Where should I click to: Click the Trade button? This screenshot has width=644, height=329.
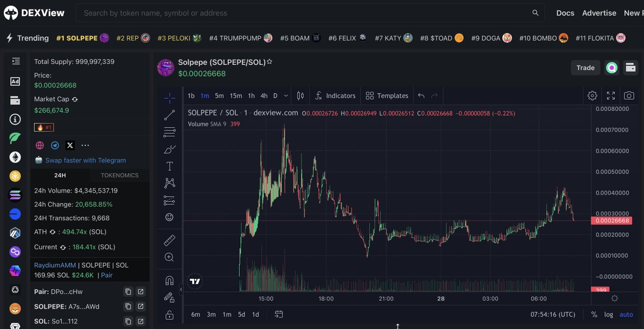(x=586, y=68)
